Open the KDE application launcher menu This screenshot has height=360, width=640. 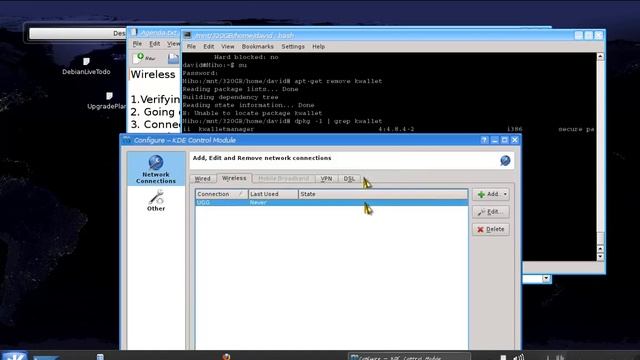pos(15,356)
